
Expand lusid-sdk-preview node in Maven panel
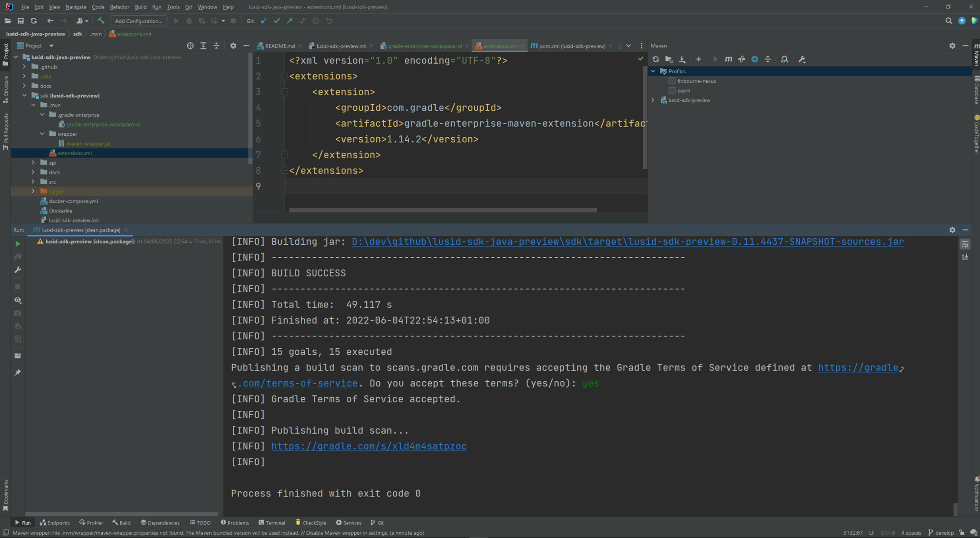(x=653, y=100)
